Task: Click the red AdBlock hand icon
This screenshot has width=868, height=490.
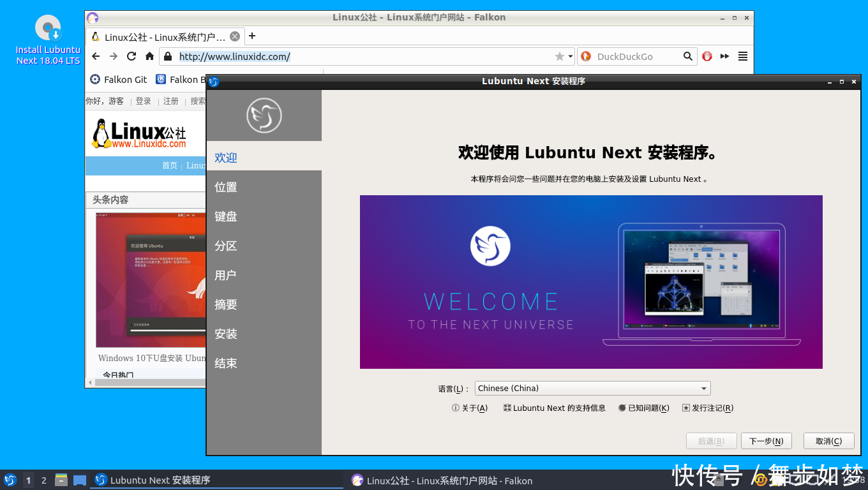Action: (707, 56)
